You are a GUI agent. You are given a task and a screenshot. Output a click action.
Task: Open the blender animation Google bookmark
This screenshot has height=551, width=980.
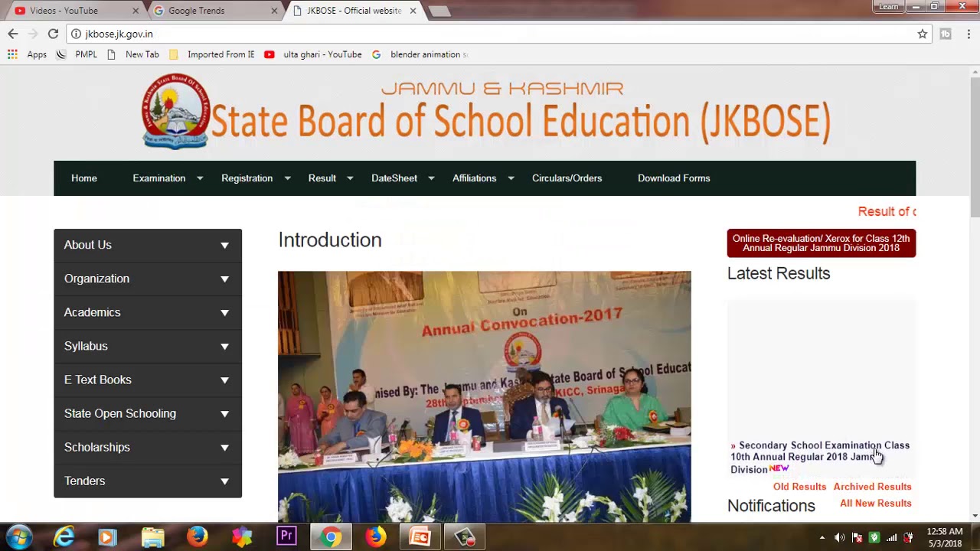pos(420,54)
